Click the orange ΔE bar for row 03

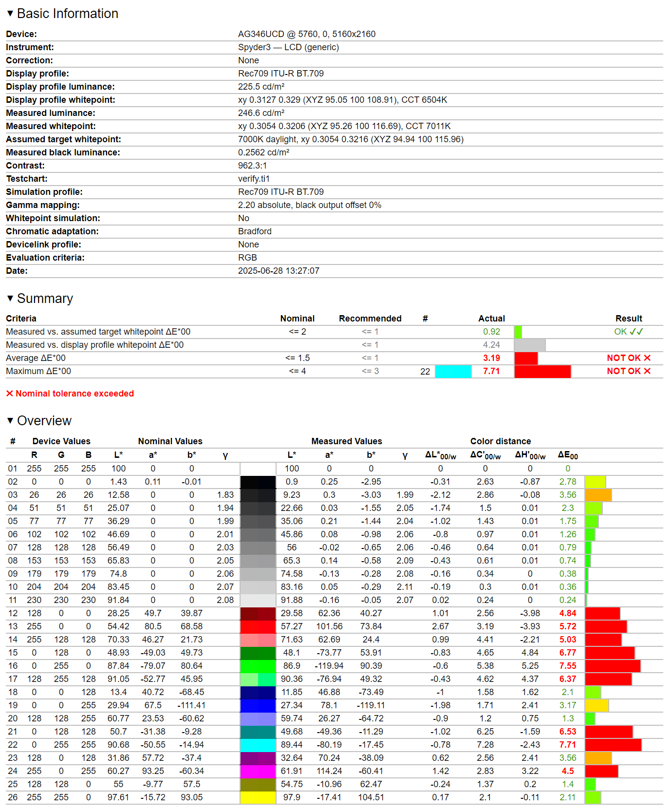(598, 495)
